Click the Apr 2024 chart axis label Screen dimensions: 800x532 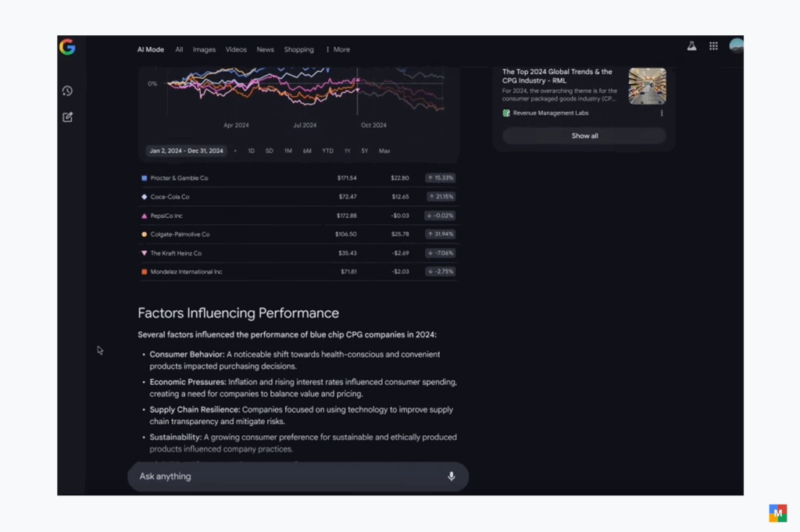pyautogui.click(x=236, y=126)
